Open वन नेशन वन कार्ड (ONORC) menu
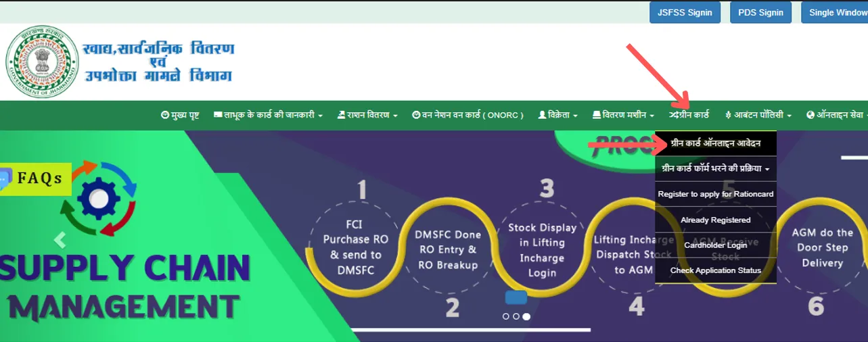The width and height of the screenshot is (868, 342). 467,115
